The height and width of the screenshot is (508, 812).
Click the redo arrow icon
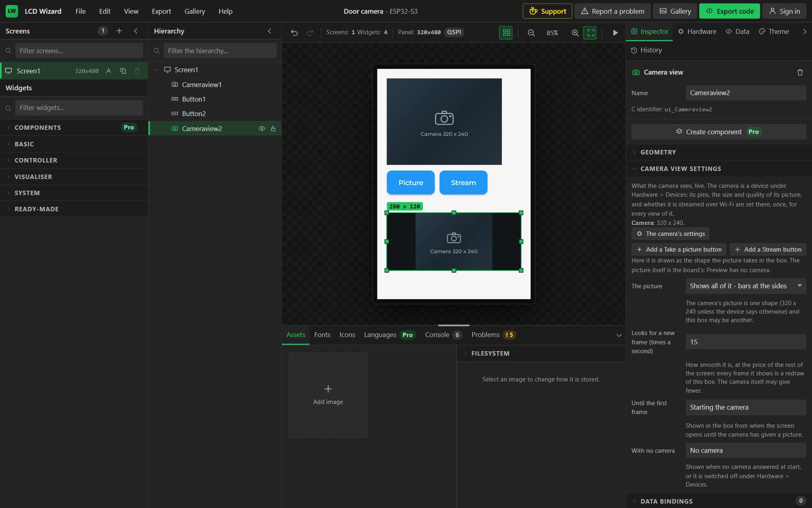click(310, 33)
